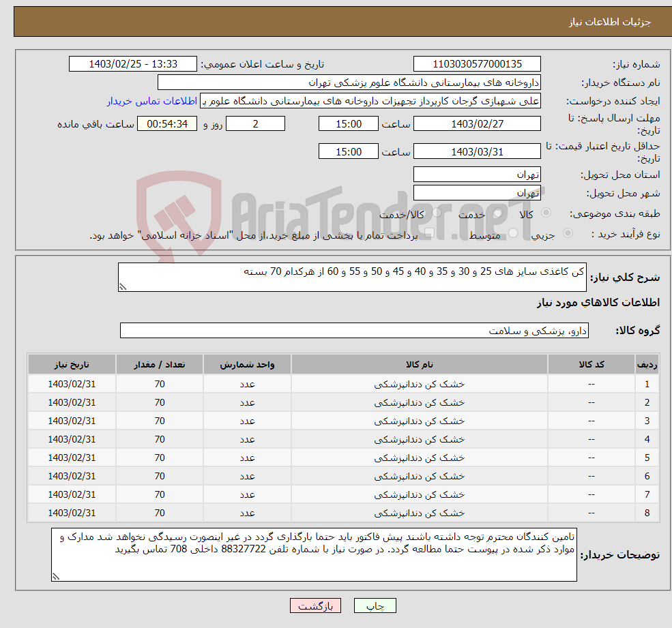Click the تعداد / مقدار column header
Screen dimensions: 672x628
(x=160, y=365)
